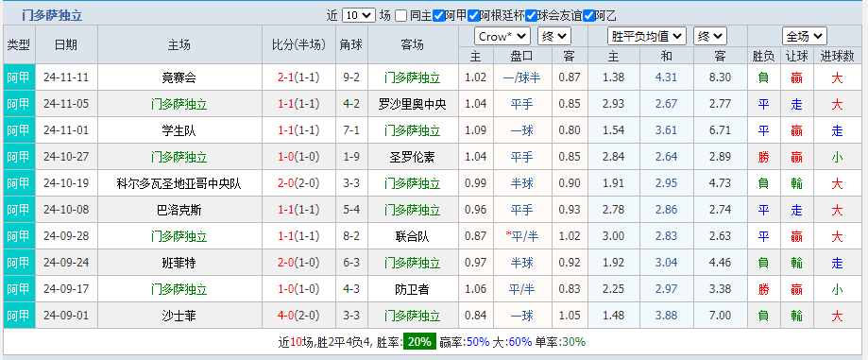The height and width of the screenshot is (360, 868).
Task: Click handicap 平/半 on 24-09-17 row
Action: pos(522,289)
